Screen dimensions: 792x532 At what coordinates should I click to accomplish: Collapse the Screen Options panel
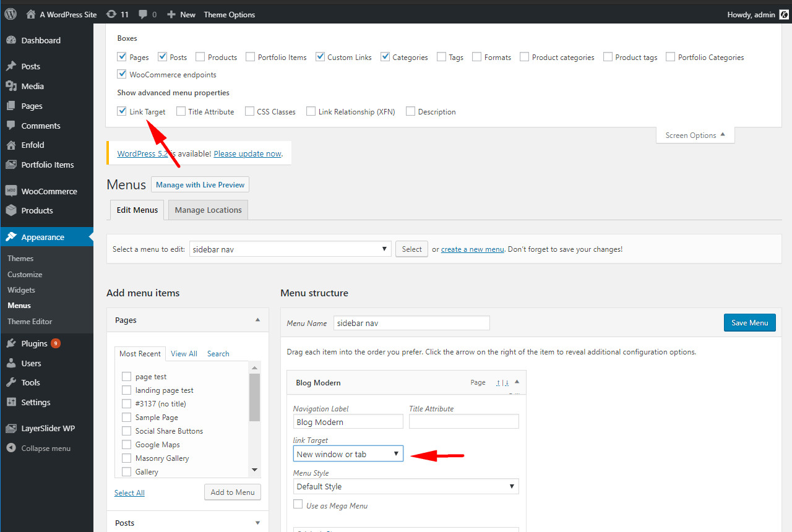pos(695,135)
